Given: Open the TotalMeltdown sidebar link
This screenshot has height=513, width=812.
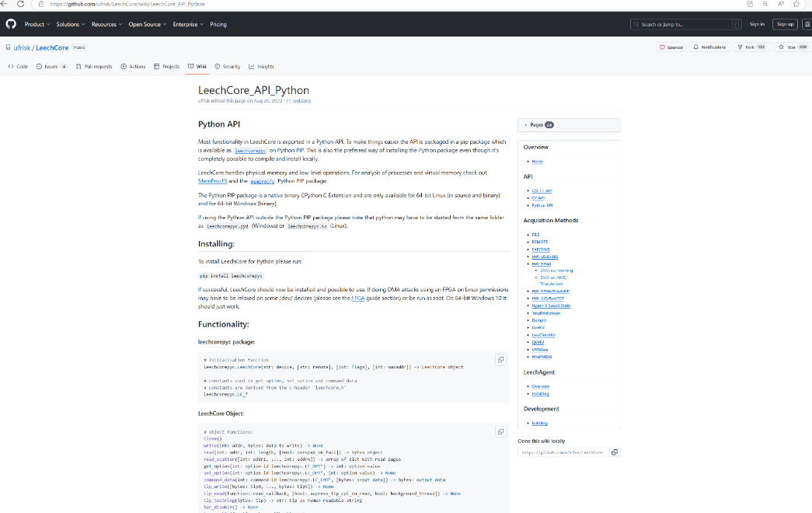Looking at the screenshot, I should click(545, 313).
